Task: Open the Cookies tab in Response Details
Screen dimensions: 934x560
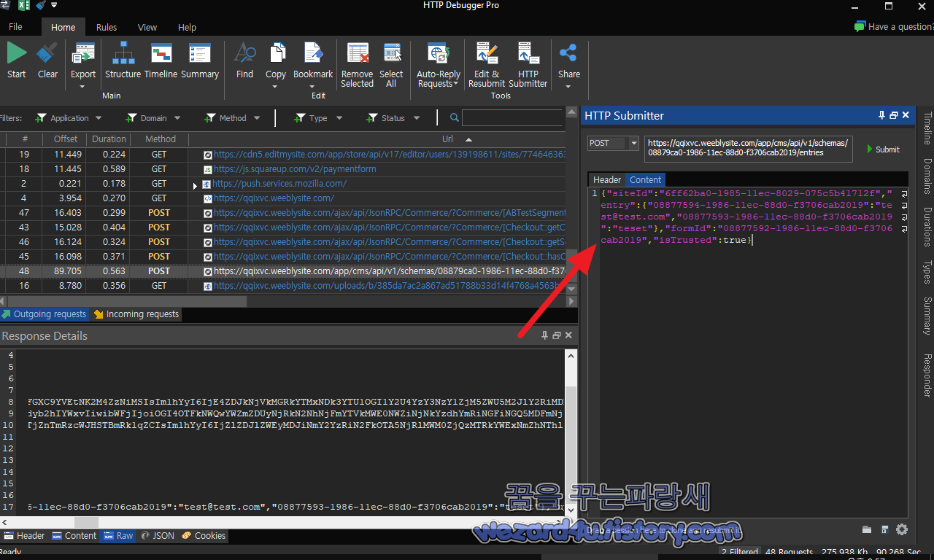Action: [x=204, y=535]
